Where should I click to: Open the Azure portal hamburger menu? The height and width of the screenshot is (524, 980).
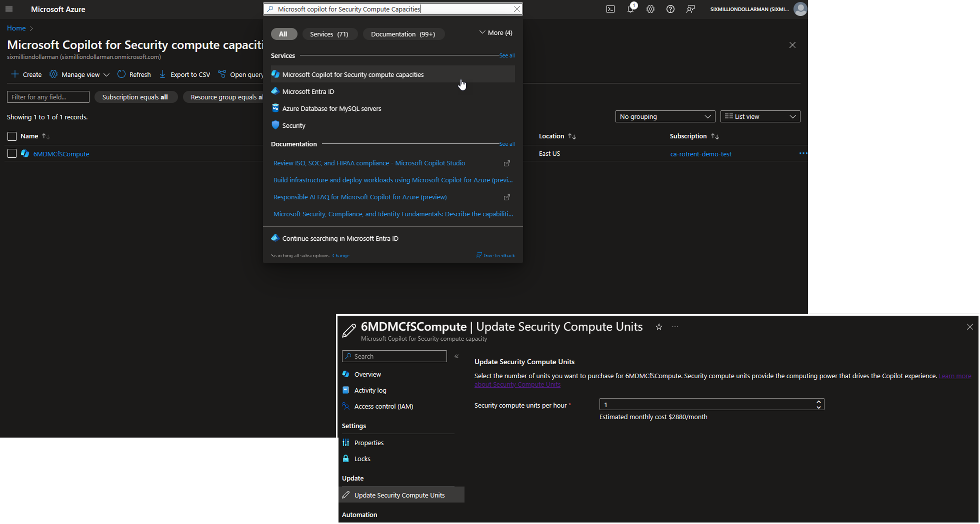9,9
